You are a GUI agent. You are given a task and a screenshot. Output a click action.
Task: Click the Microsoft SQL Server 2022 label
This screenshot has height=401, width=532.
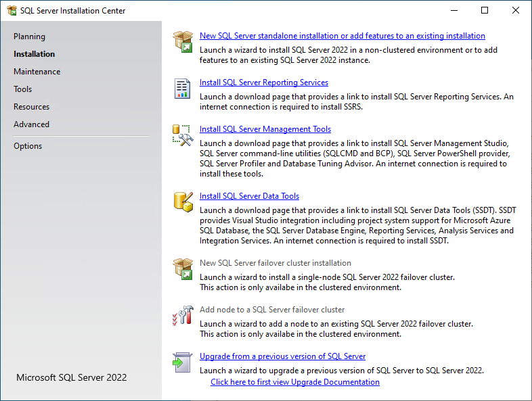(72, 377)
